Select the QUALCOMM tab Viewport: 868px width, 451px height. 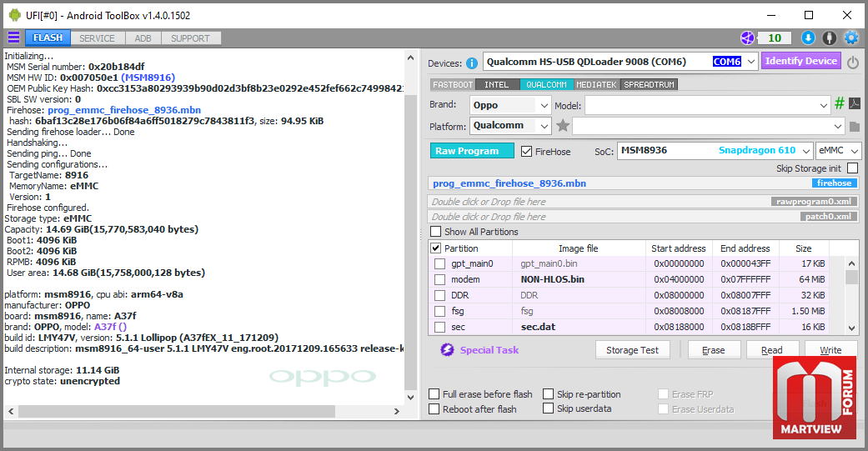coord(546,85)
